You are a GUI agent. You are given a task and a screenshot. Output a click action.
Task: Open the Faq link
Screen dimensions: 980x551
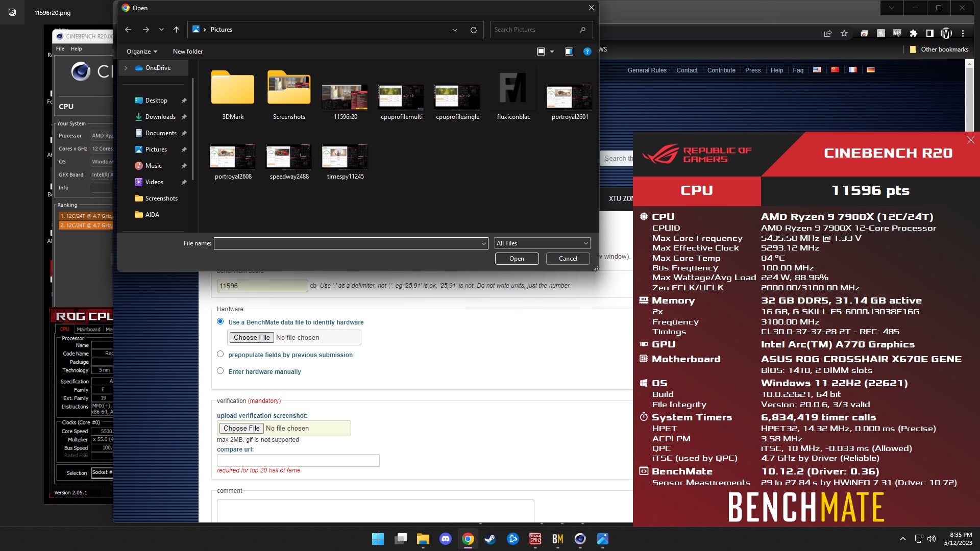click(x=798, y=70)
